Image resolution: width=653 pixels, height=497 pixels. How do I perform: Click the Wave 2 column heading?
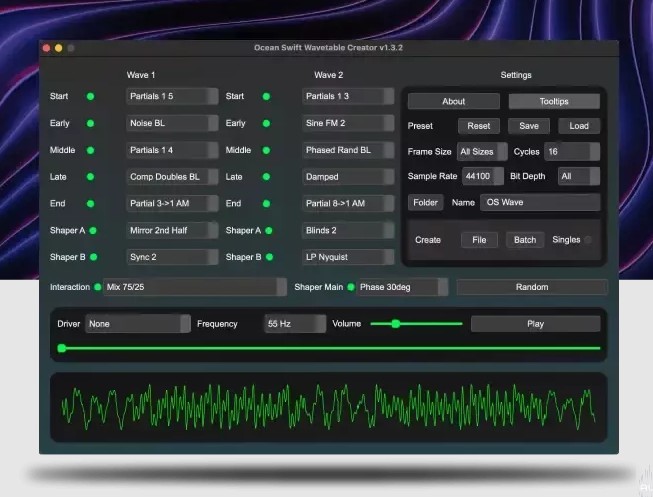329,75
